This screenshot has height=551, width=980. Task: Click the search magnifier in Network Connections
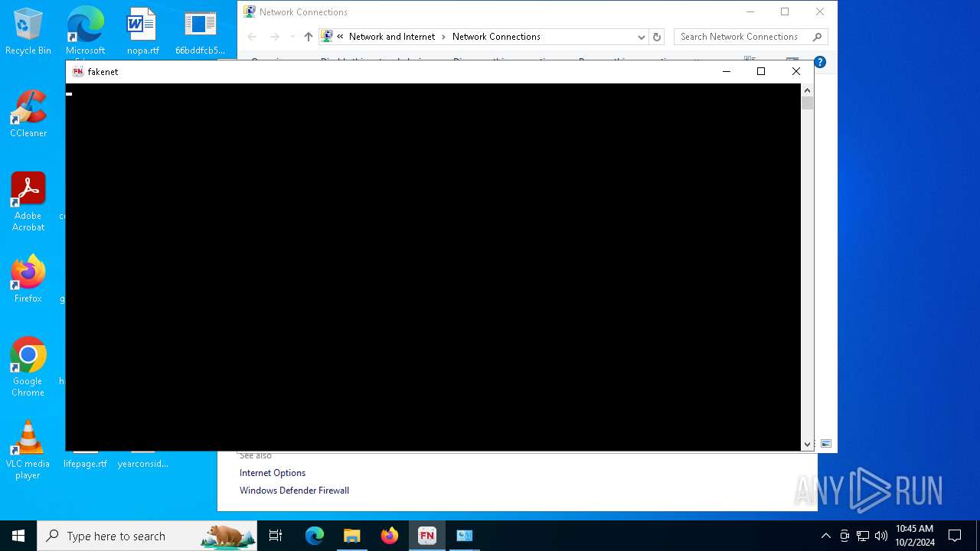pos(817,37)
